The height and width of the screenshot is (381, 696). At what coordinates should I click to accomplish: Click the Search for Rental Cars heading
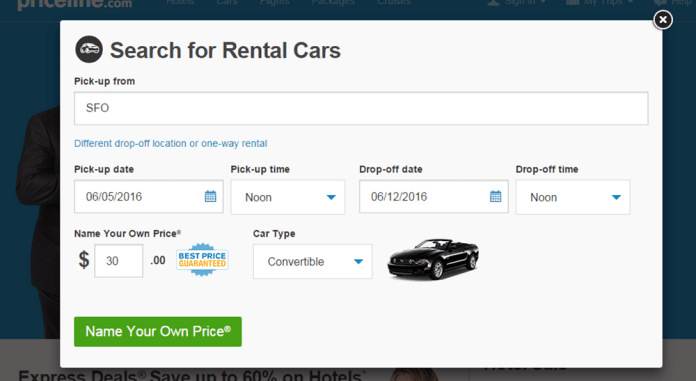pos(225,50)
